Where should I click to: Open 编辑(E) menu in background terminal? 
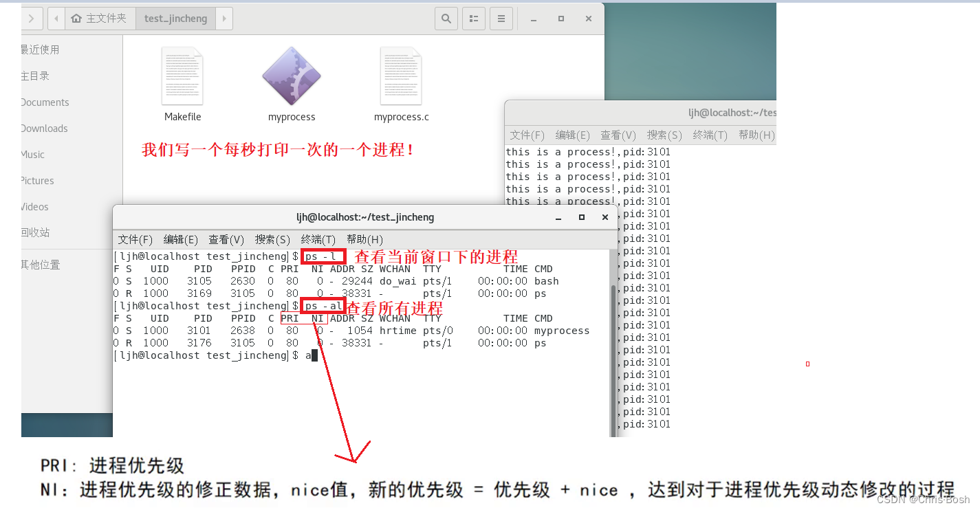tap(573, 135)
